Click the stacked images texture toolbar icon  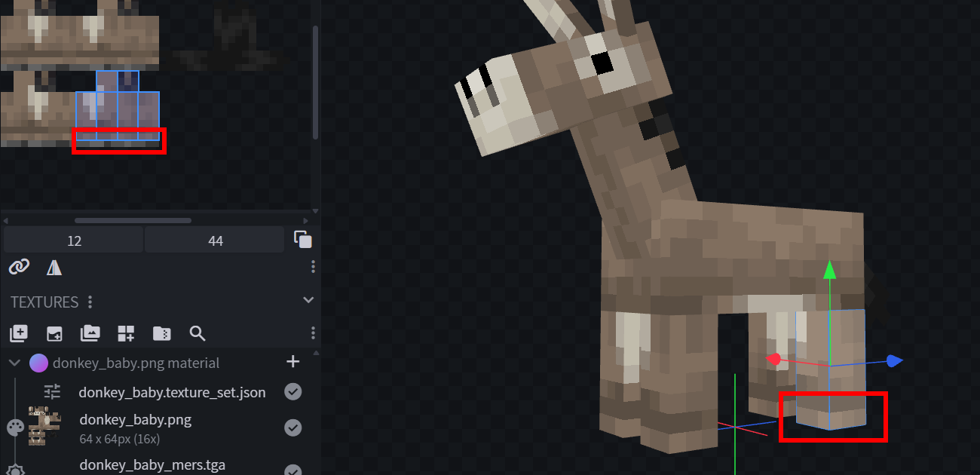pyautogui.click(x=90, y=333)
